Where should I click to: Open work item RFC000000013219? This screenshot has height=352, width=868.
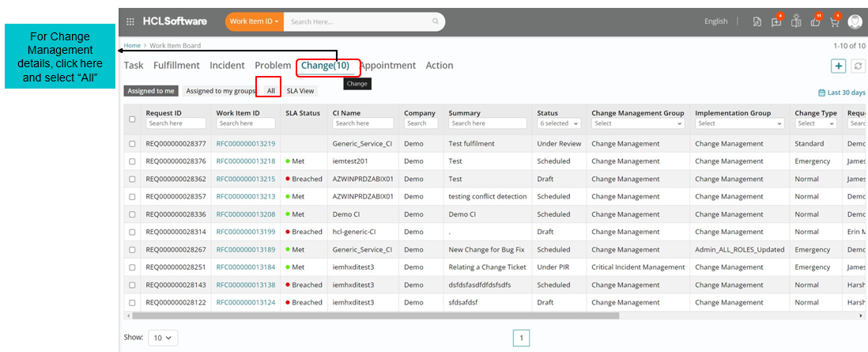[x=246, y=144]
